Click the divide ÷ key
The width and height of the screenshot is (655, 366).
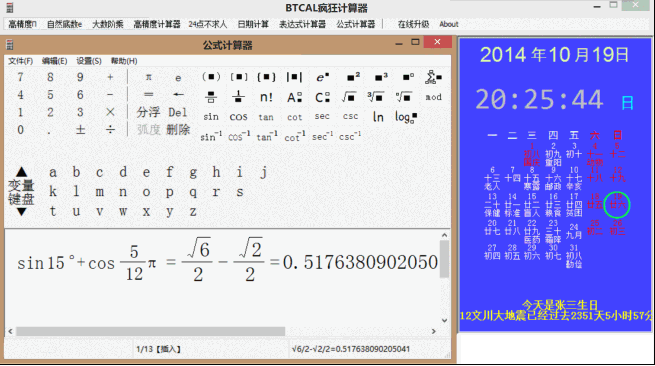(x=110, y=130)
